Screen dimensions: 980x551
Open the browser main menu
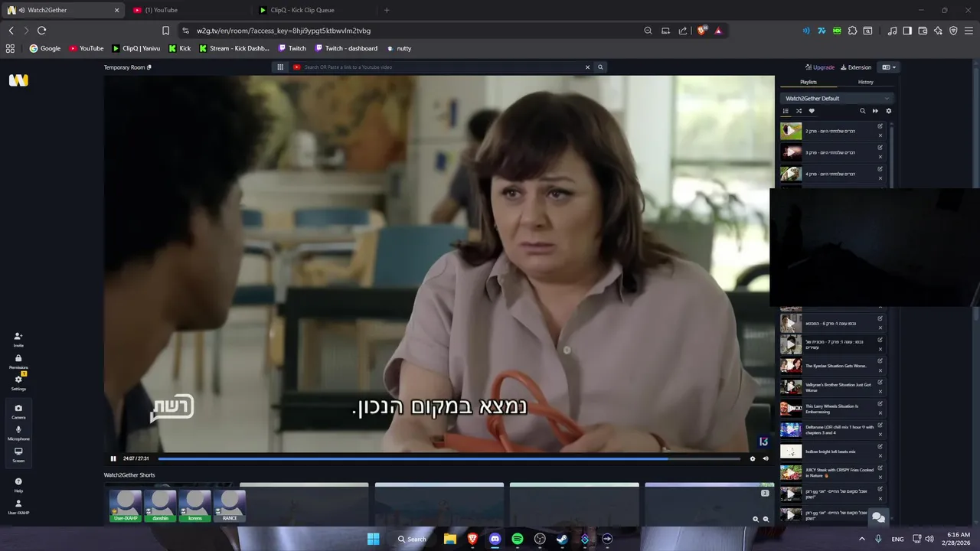tap(969, 31)
